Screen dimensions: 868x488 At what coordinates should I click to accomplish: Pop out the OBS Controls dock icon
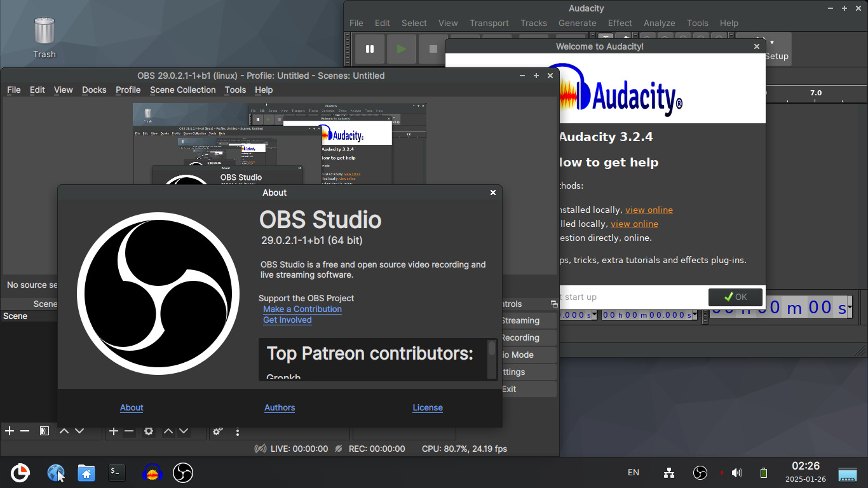click(553, 304)
